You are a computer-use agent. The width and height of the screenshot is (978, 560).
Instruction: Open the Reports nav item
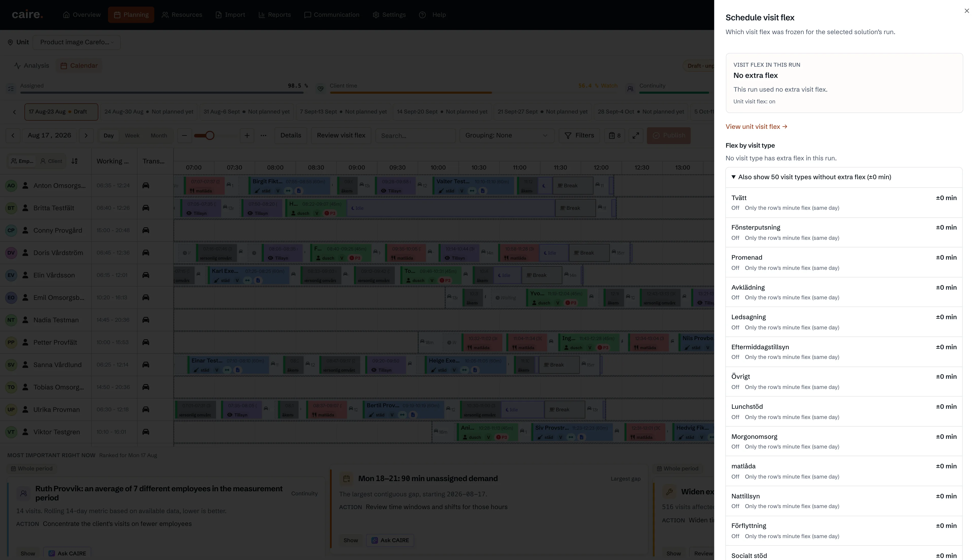pyautogui.click(x=274, y=15)
